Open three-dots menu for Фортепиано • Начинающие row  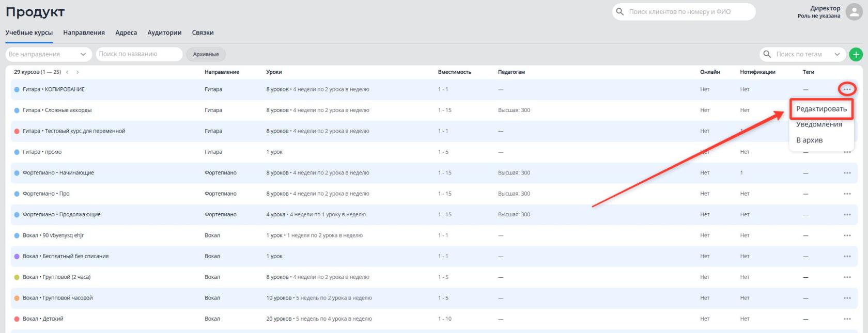point(847,173)
